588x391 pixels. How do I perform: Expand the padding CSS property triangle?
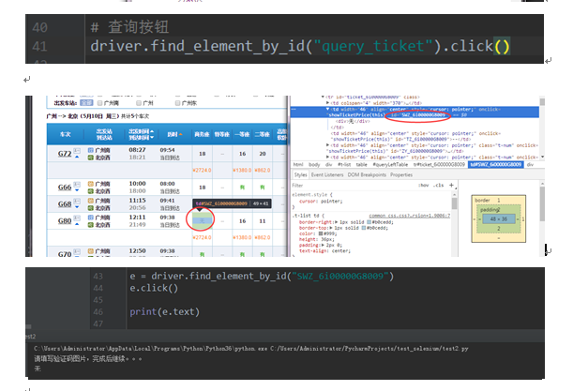[324, 245]
